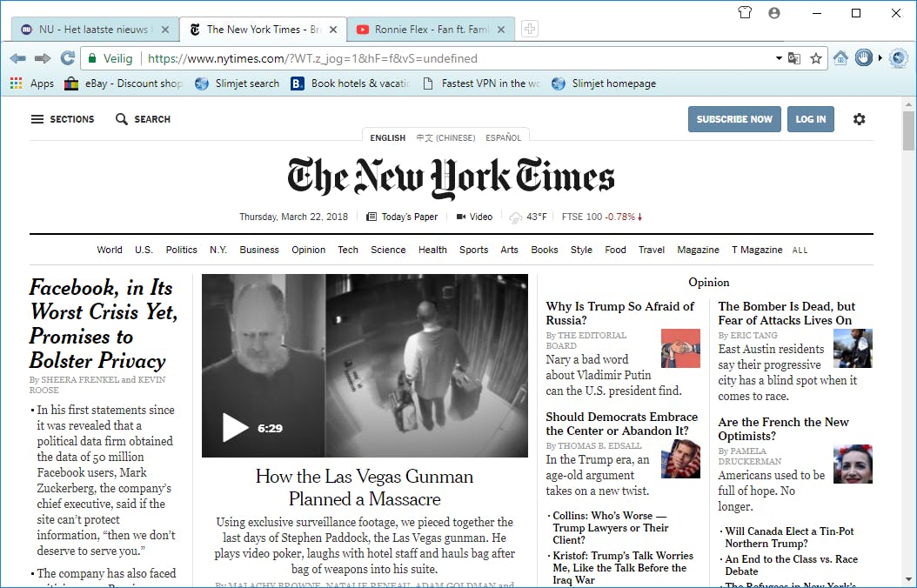Click the Pamela Druckerman article thumbnail
The width and height of the screenshot is (917, 588).
point(853,464)
